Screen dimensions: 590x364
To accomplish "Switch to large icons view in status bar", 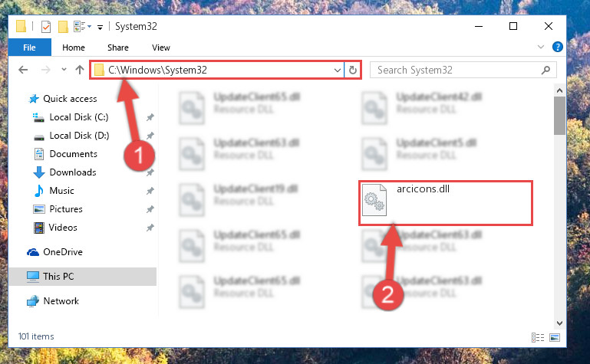I will 555,337.
